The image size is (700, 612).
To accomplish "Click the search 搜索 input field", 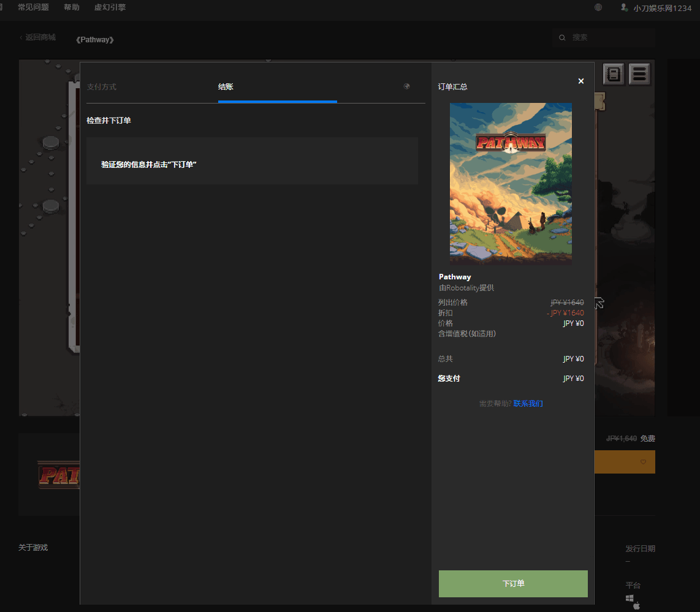I will [604, 37].
